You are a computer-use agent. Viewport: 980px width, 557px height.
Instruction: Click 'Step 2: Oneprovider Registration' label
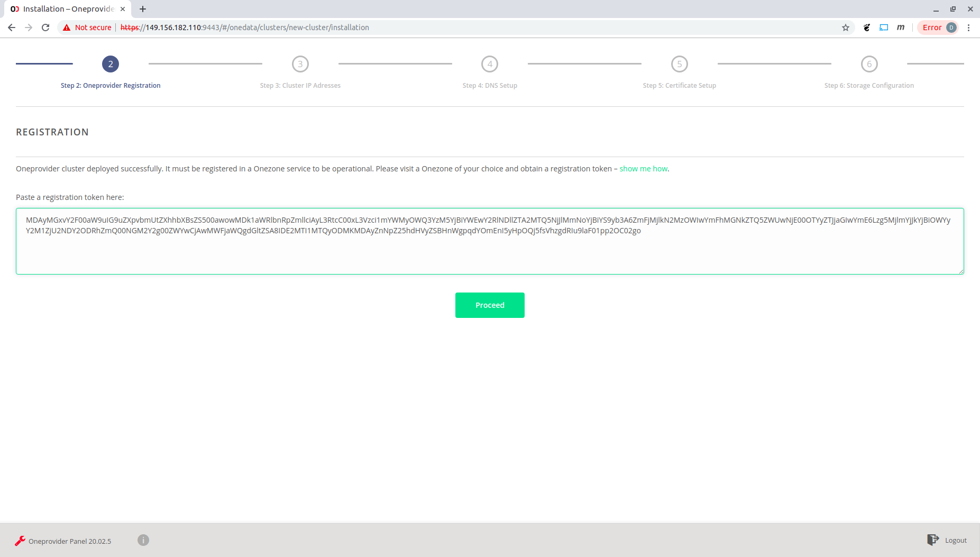click(x=111, y=86)
